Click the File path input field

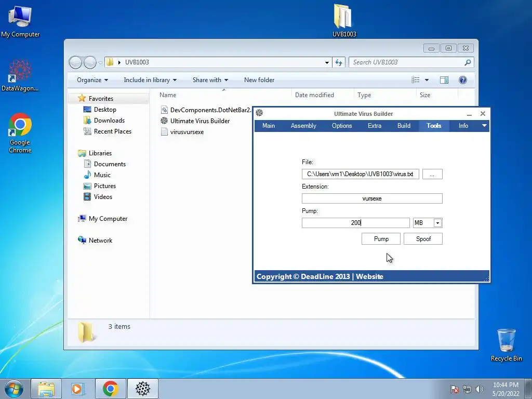(361, 174)
